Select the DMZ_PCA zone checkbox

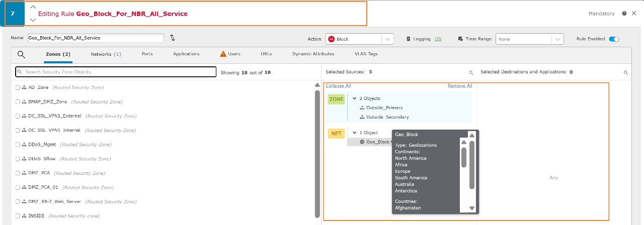point(18,173)
